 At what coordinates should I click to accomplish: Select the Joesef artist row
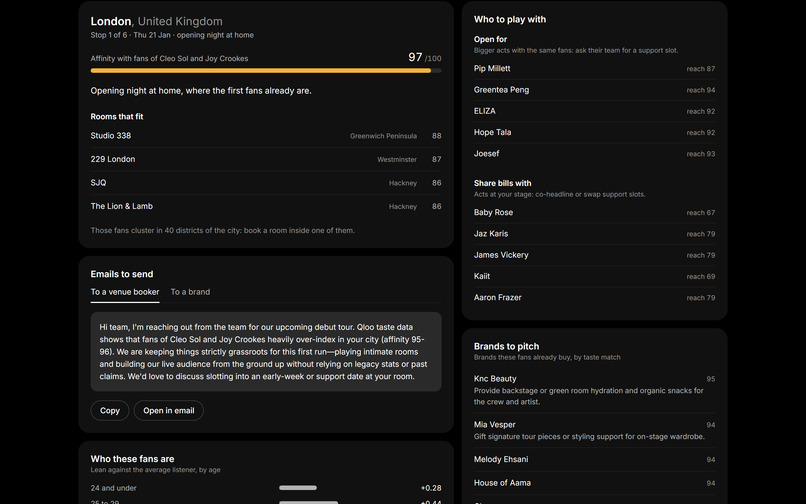[x=594, y=154]
